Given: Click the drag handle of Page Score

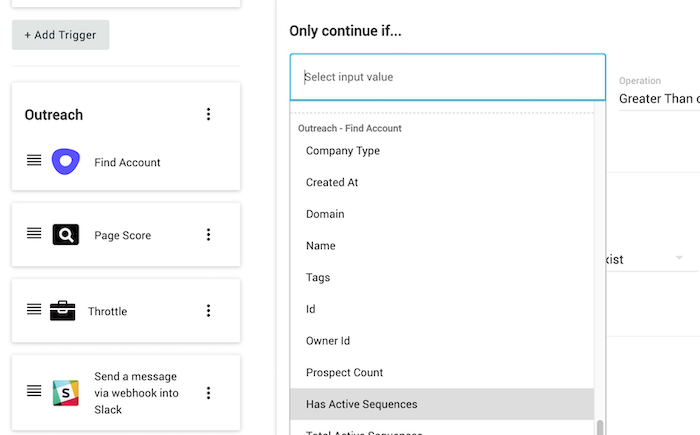Looking at the screenshot, I should pyautogui.click(x=34, y=233).
